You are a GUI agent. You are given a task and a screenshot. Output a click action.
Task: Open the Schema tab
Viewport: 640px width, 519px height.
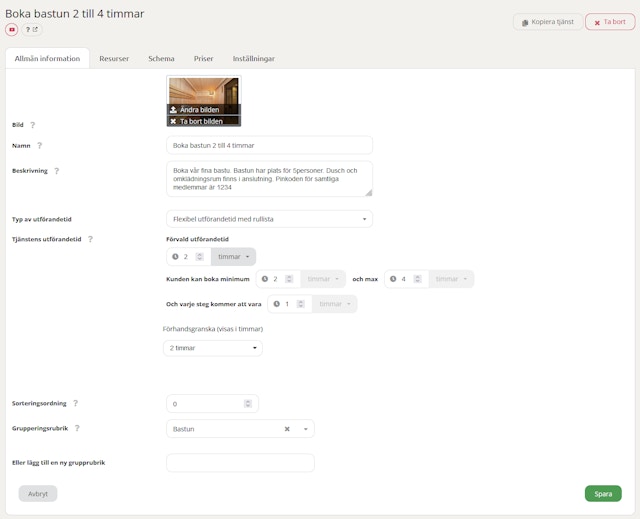(x=161, y=59)
